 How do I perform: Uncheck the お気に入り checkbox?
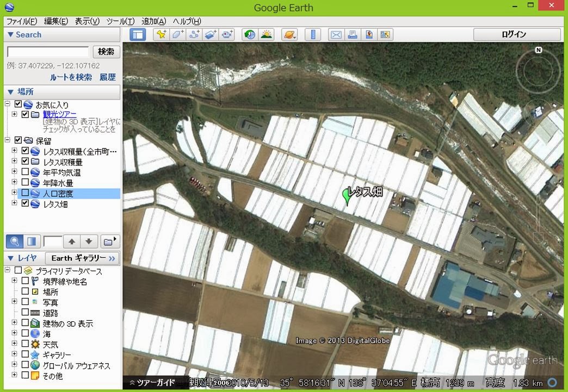click(18, 104)
